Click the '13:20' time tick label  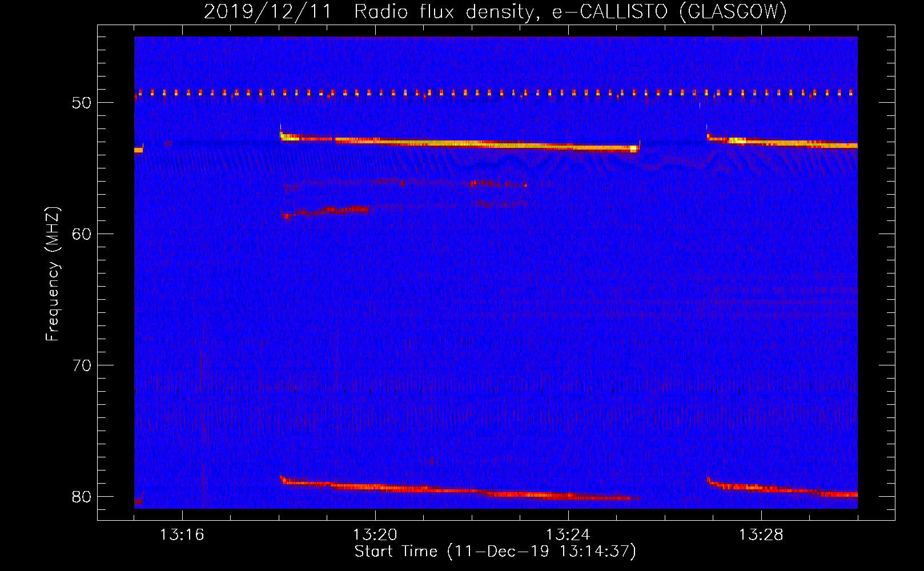tap(375, 535)
